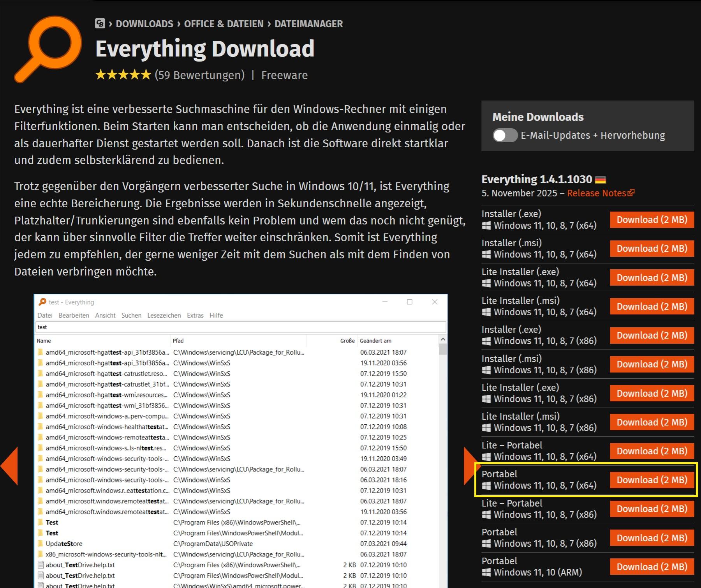Click the scrollbar up arrow in the results list

tap(443, 340)
